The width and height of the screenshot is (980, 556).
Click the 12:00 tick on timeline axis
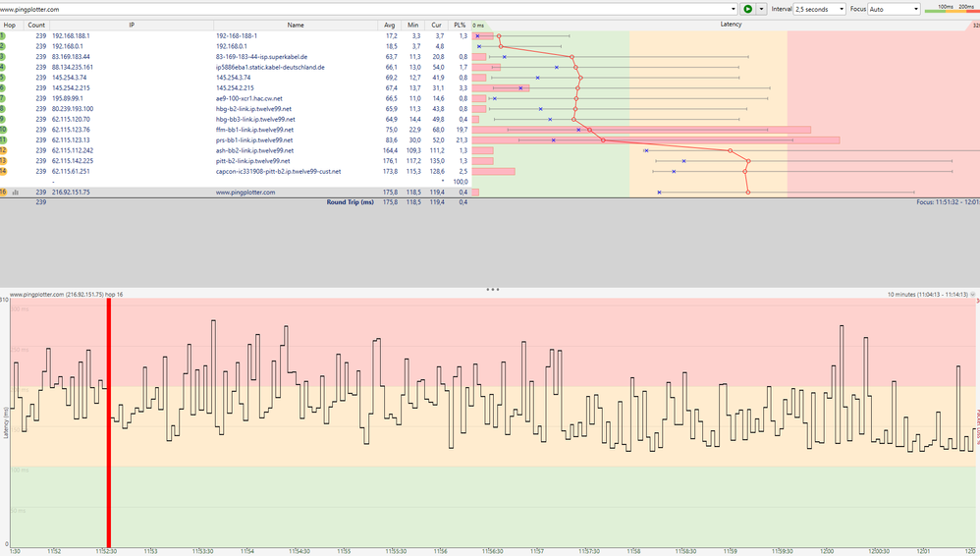pos(827,552)
